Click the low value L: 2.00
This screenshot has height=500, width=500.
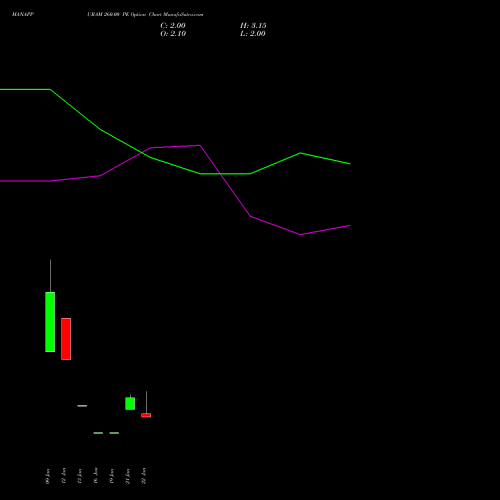(253, 34)
